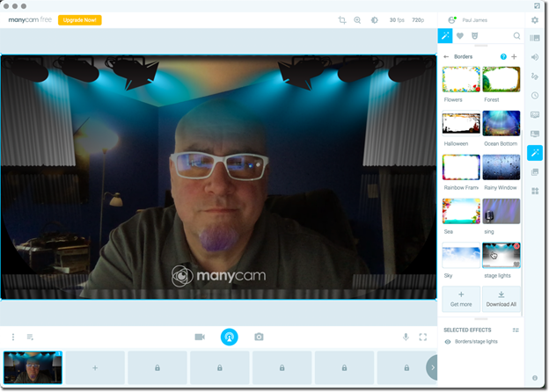Click the crop tool icon

(342, 19)
